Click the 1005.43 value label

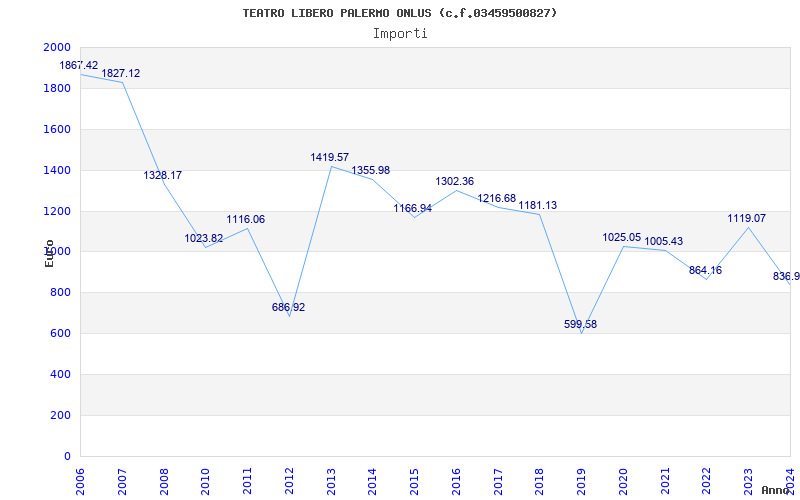tap(663, 241)
